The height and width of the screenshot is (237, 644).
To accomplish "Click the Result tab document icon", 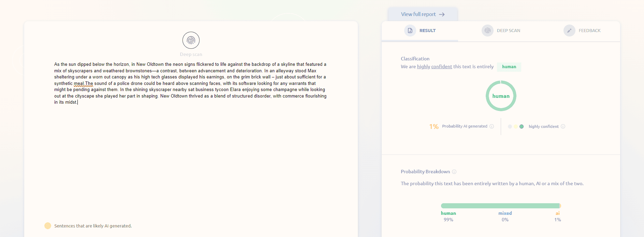I will (x=410, y=31).
